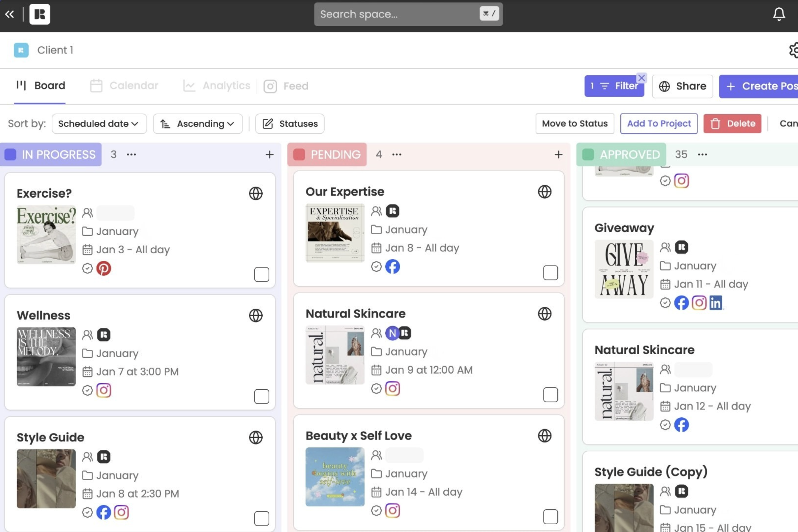
Task: Open the Analytics tab
Action: [216, 86]
